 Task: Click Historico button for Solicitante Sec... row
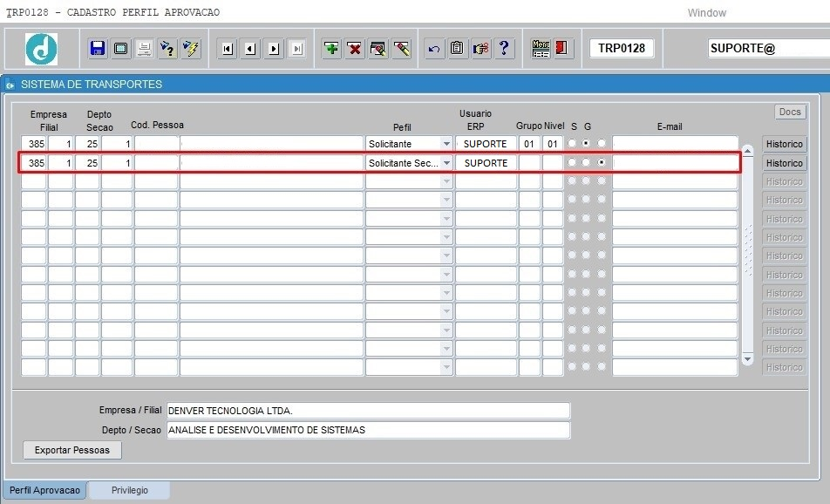785,163
